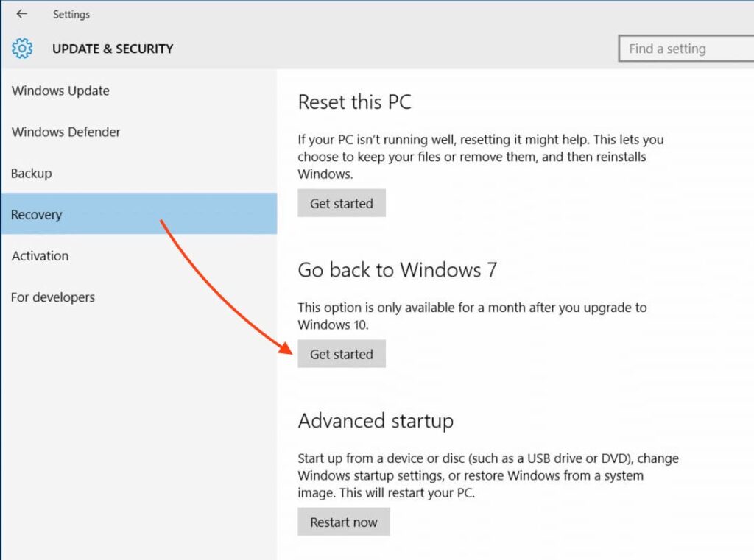This screenshot has height=560, width=754.
Task: Focus the Find a setting search box
Action: click(686, 49)
